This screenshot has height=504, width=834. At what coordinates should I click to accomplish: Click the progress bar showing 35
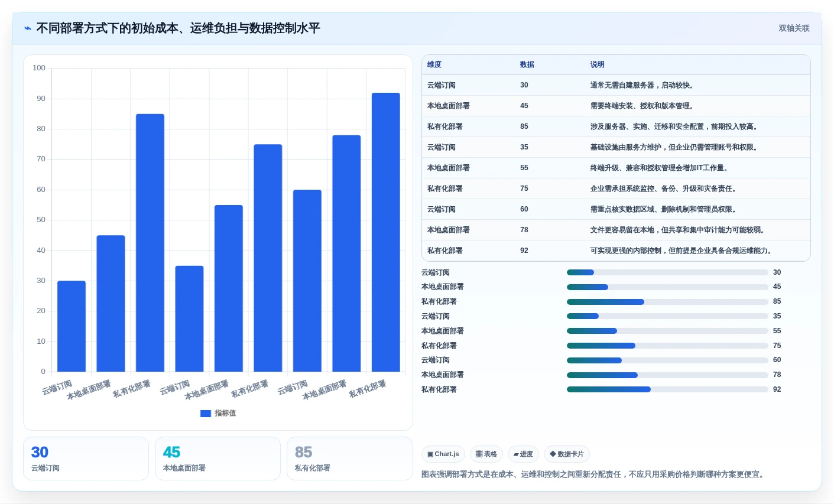tap(667, 316)
